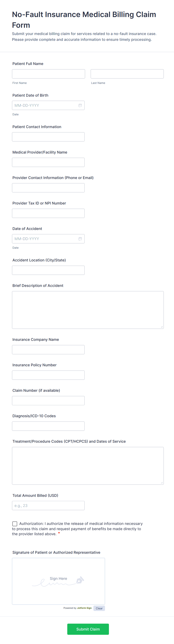Open calendar icon for Date of Accident
This screenshot has width=174, height=644.
[x=80, y=239]
